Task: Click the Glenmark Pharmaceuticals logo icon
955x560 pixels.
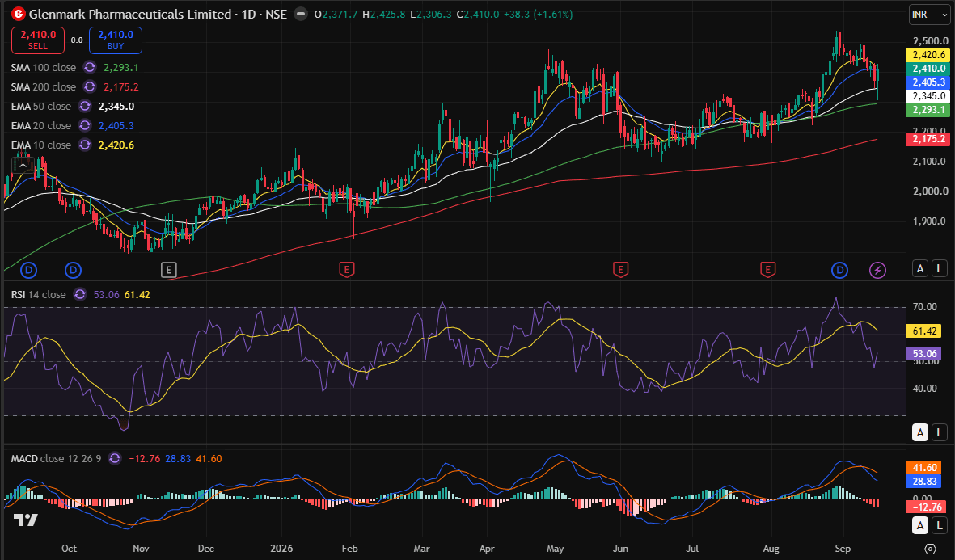Action: click(19, 14)
